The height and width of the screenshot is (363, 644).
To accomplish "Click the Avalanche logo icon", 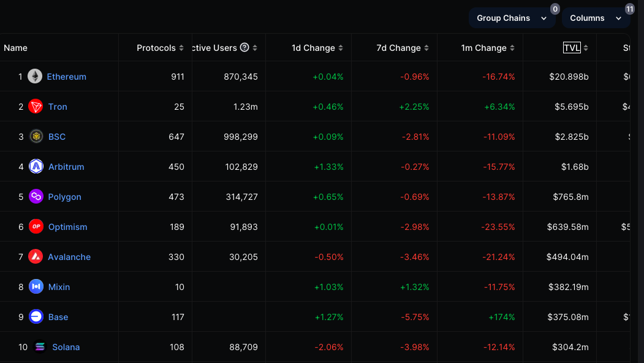I will click(36, 257).
